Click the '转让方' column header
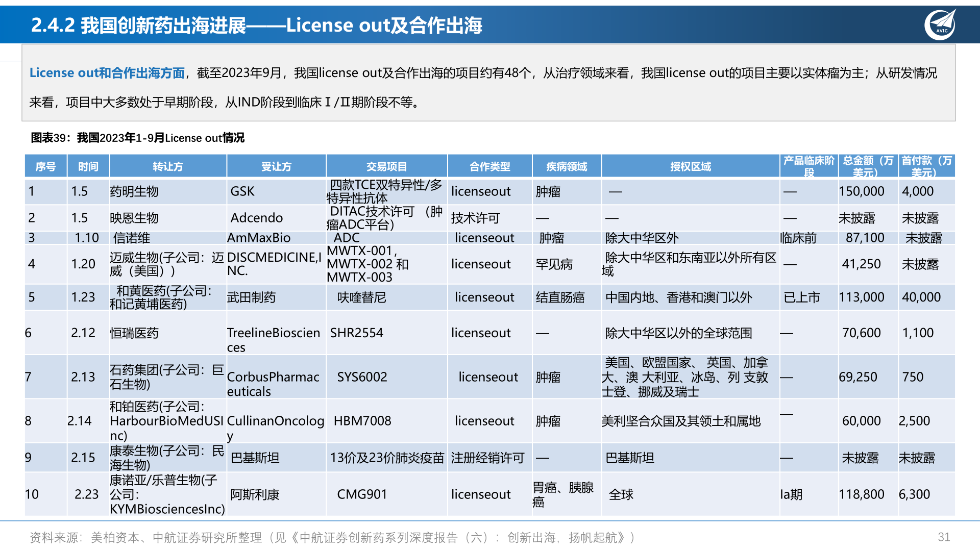Image resolution: width=980 pixels, height=551 pixels. [x=168, y=166]
